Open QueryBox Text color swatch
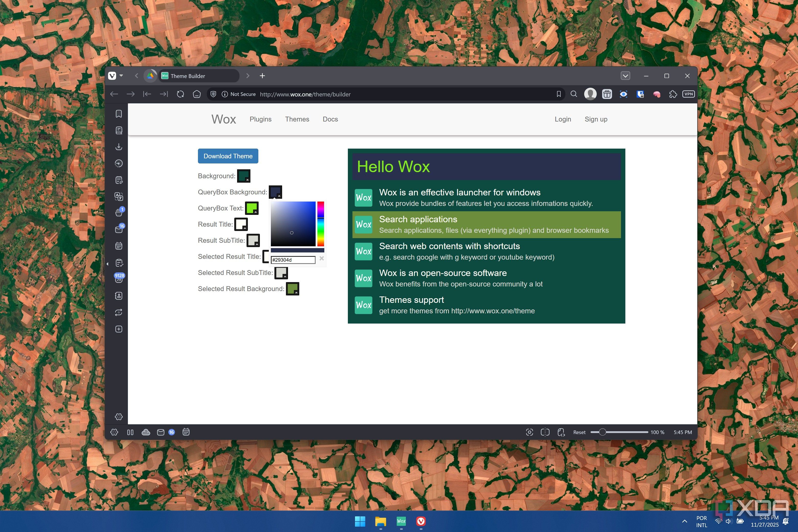 [252, 208]
